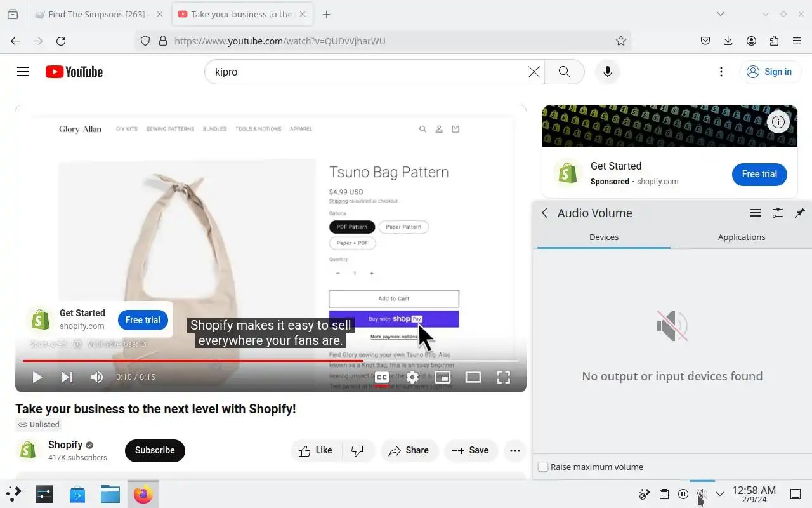Open the ad info icon on banner

(x=778, y=122)
